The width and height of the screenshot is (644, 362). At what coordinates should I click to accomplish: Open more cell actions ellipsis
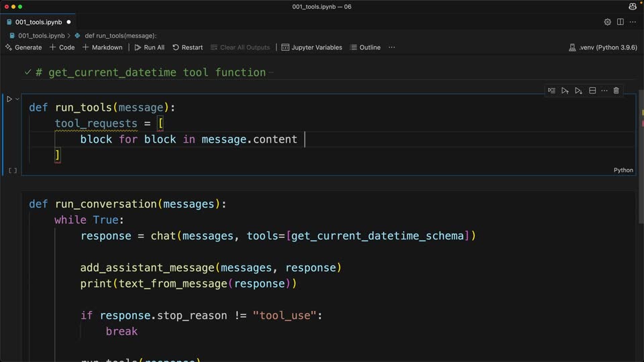click(604, 90)
